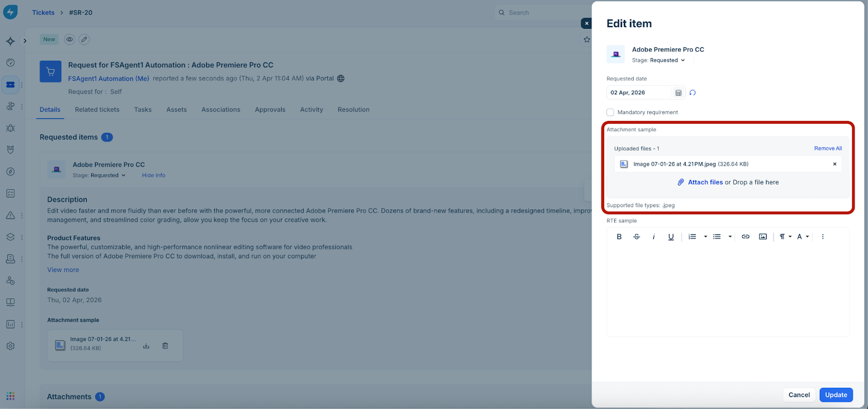Check the Mandatory requirement checkbox
Screen dimensions: 868x409
coord(610,112)
